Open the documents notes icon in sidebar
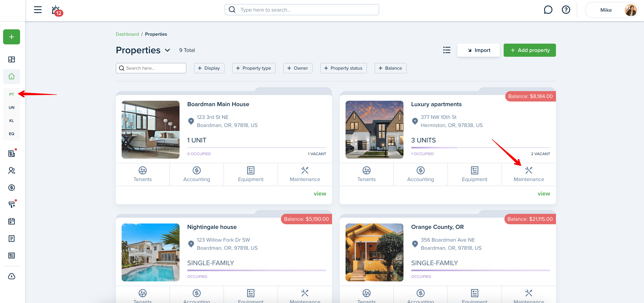644x303 pixels. (x=12, y=239)
